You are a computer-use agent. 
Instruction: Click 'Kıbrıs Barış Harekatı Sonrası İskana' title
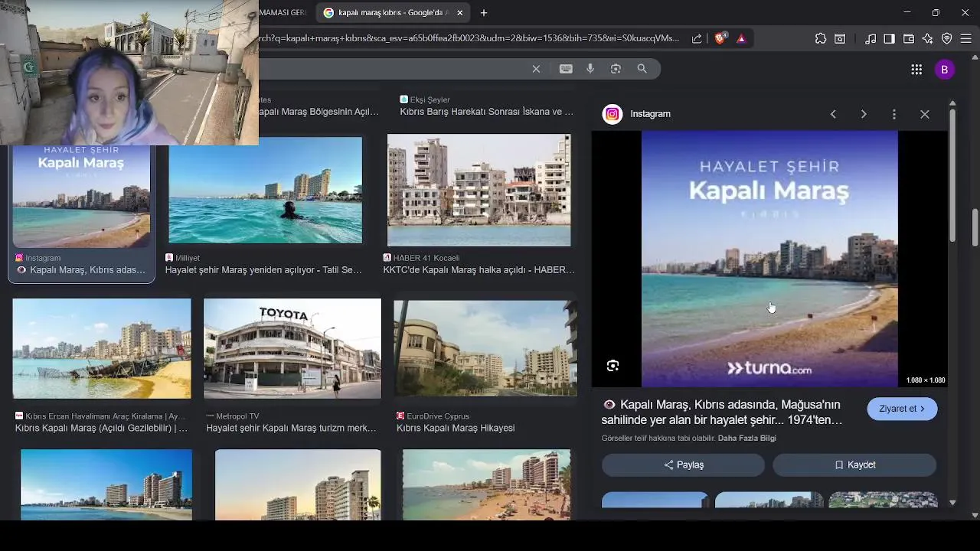(x=486, y=112)
